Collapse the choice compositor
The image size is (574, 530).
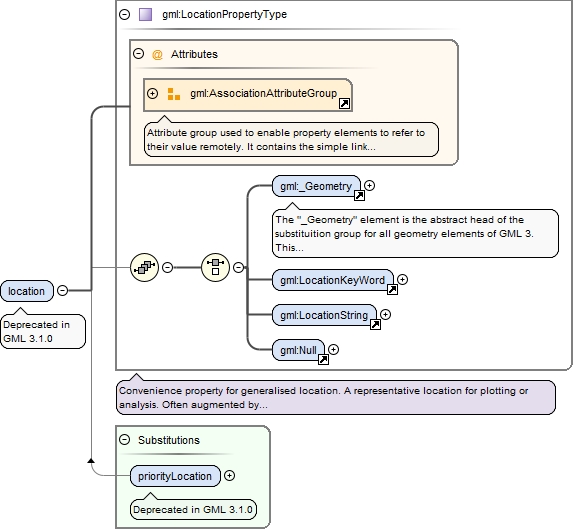(238, 267)
